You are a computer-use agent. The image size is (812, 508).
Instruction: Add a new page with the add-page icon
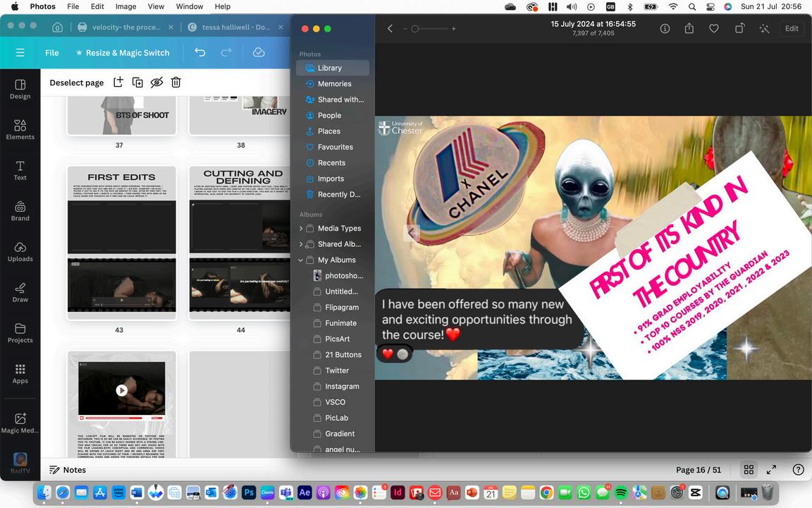click(x=118, y=82)
